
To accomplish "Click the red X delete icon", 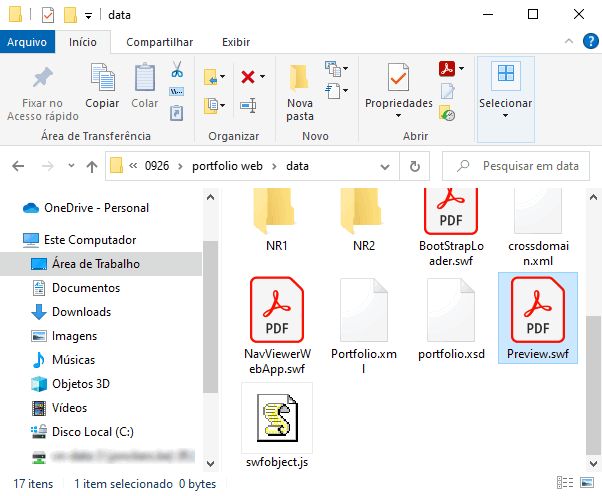I will (x=248, y=77).
